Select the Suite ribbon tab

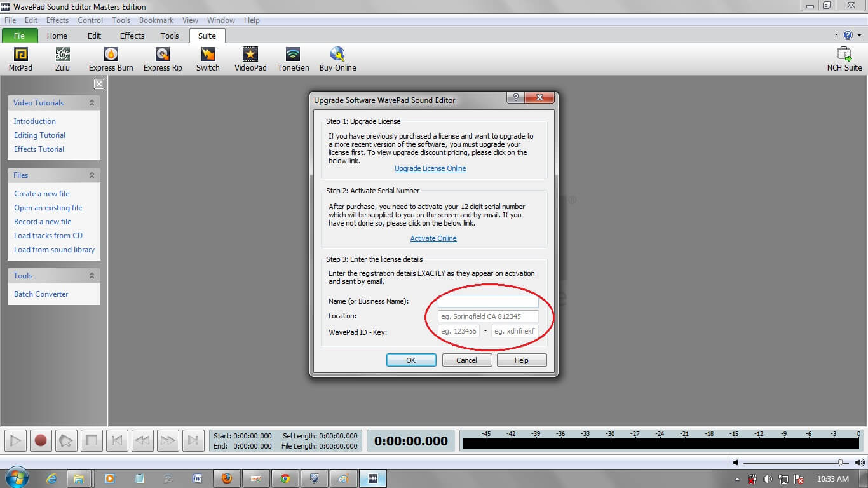pyautogui.click(x=207, y=36)
